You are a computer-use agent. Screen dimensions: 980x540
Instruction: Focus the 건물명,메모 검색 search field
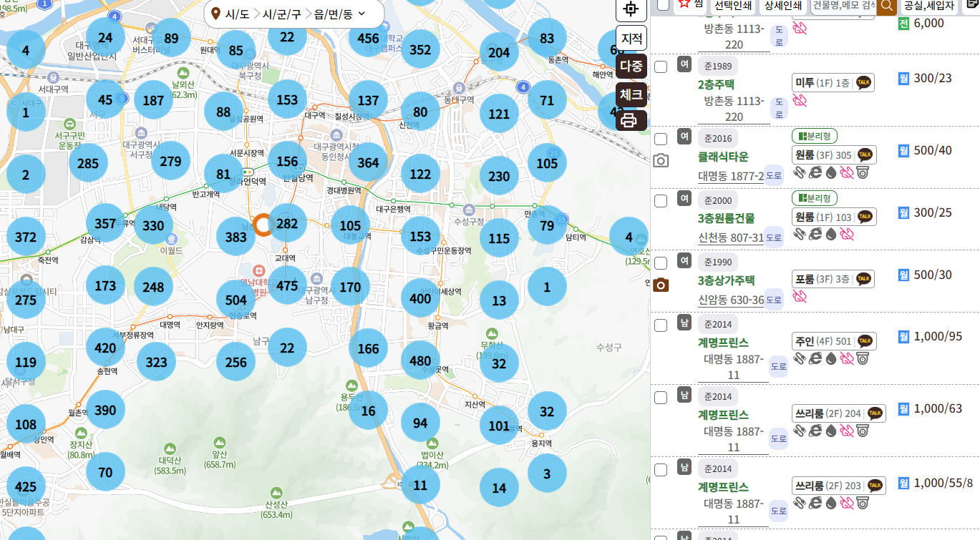click(843, 6)
